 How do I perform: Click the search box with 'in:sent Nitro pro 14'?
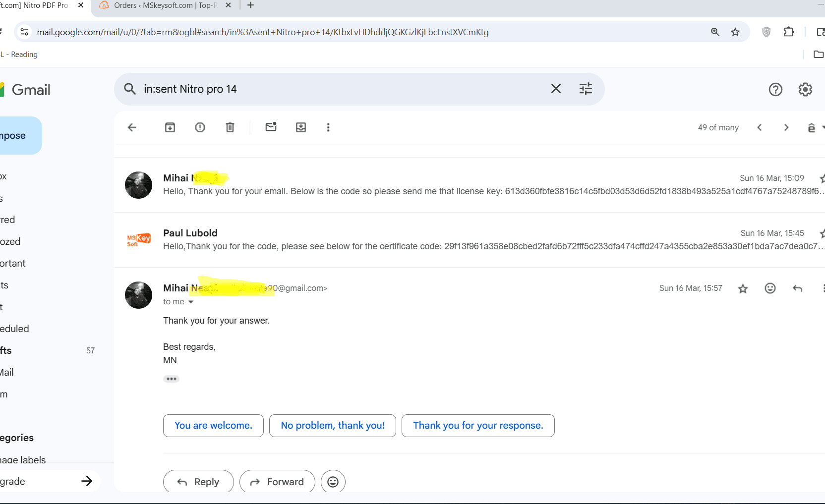coord(337,89)
